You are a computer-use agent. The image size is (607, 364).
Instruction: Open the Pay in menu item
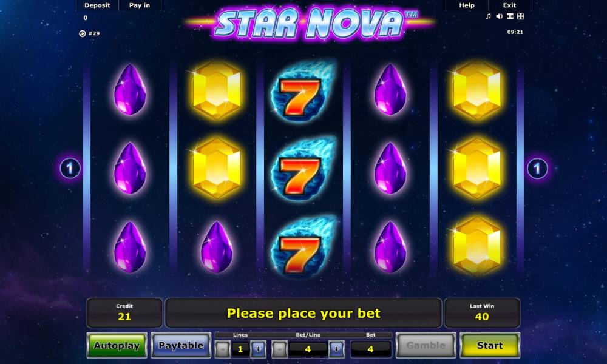[140, 5]
